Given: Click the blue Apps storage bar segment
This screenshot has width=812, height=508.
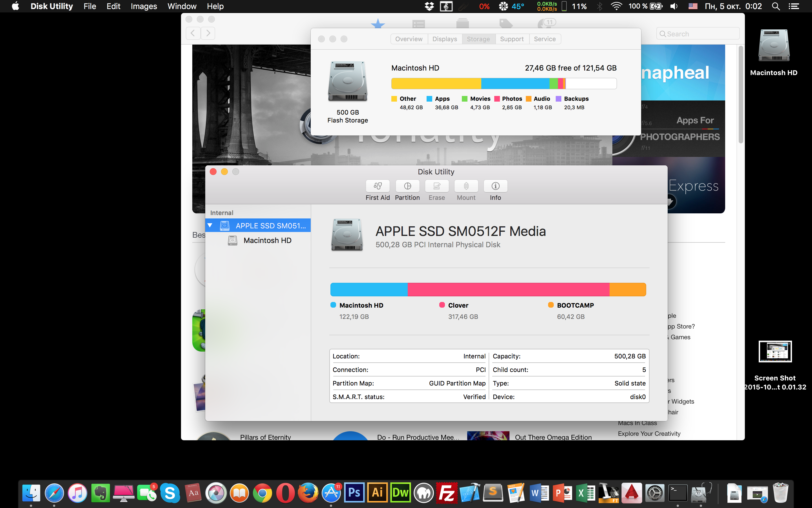Looking at the screenshot, I should click(515, 84).
